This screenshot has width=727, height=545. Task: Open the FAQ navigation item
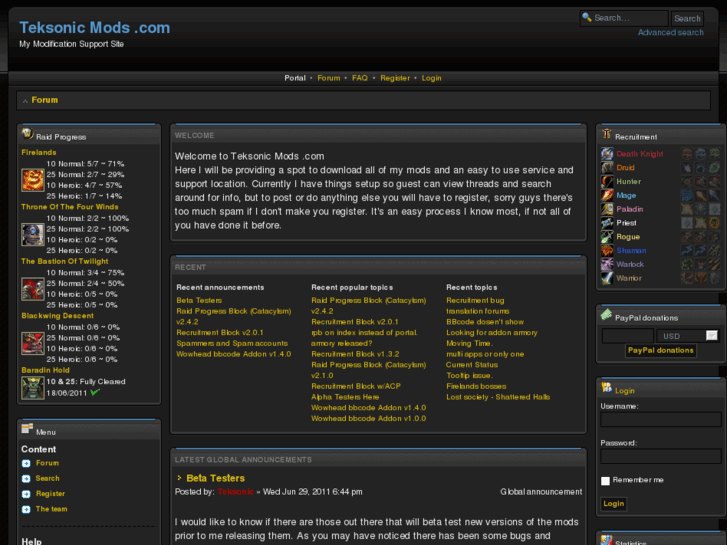[360, 78]
